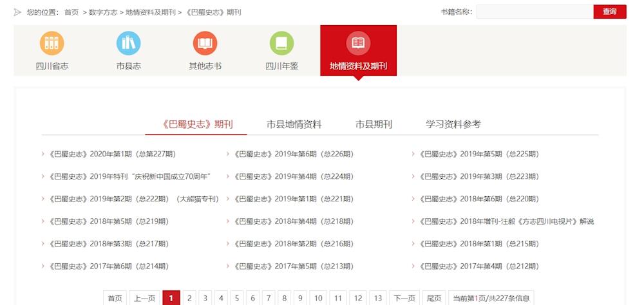Click the green 四川年鉴 book icon
Viewport: 644px width, 305px height.
281,43
